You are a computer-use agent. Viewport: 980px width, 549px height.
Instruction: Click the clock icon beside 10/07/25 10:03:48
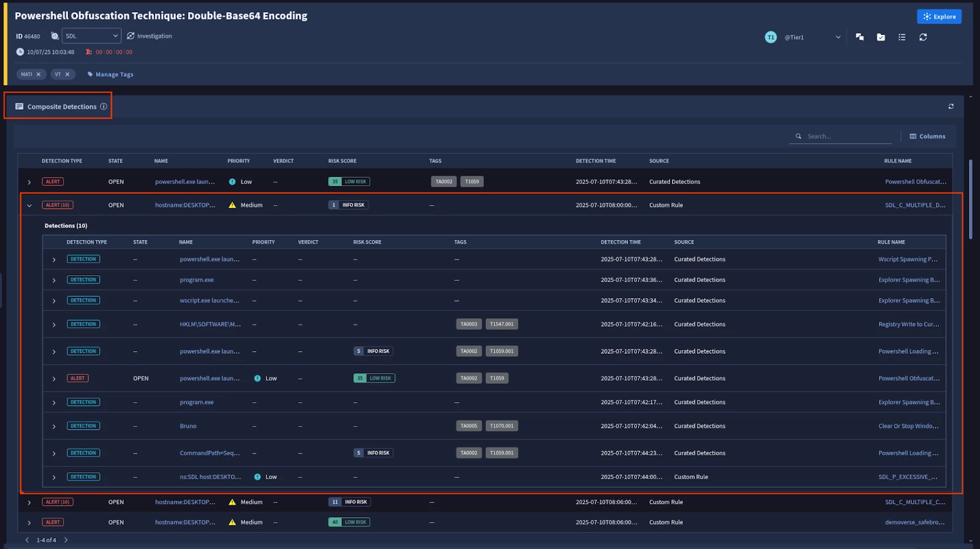click(x=20, y=52)
